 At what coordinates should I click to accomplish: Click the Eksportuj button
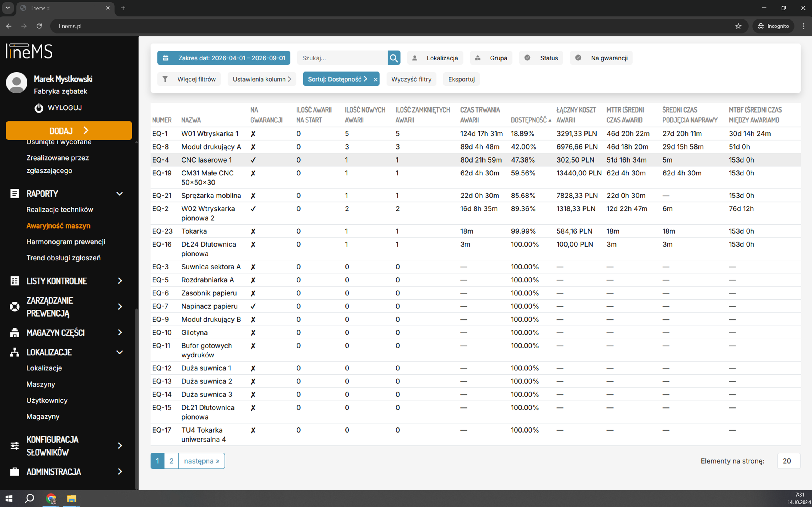(x=461, y=79)
